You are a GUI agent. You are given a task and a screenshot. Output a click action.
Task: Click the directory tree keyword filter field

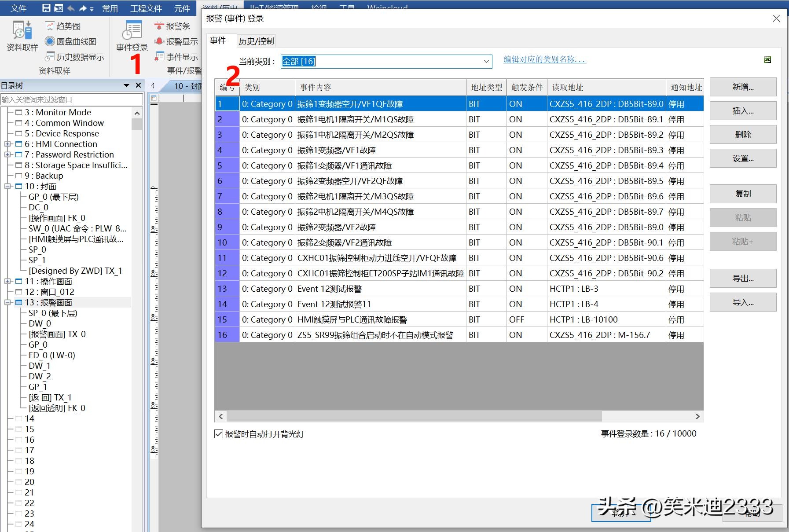click(71, 99)
